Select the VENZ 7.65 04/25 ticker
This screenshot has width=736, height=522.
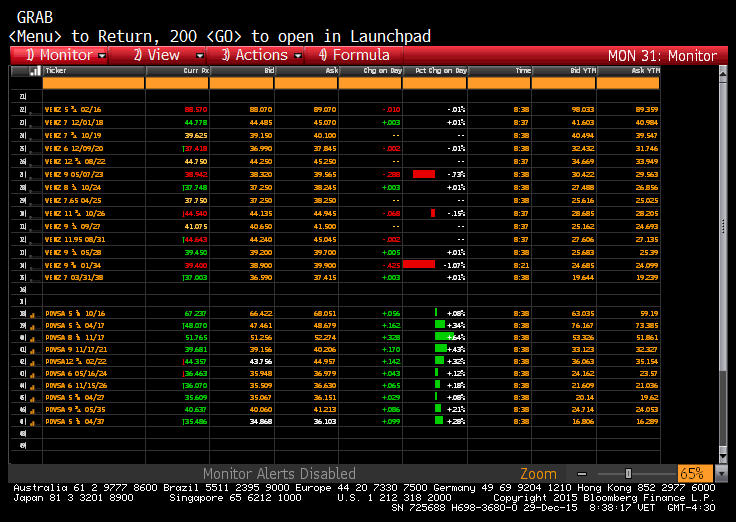(73, 200)
